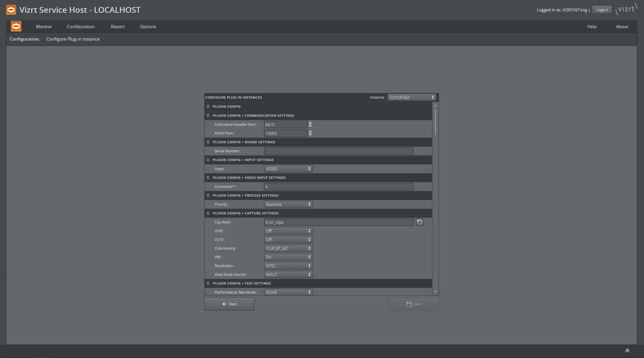Click the panel scrollbar up arrow
The image size is (644, 358).
pyautogui.click(x=435, y=105)
